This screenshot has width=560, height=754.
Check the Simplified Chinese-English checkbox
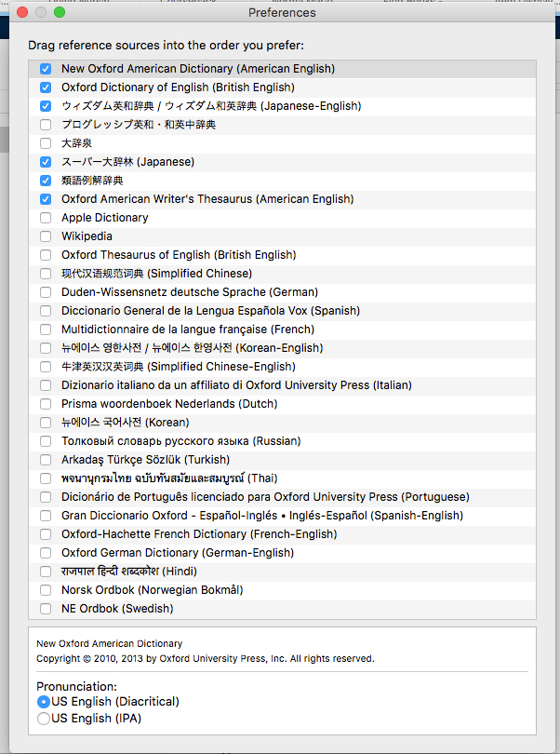click(x=46, y=367)
